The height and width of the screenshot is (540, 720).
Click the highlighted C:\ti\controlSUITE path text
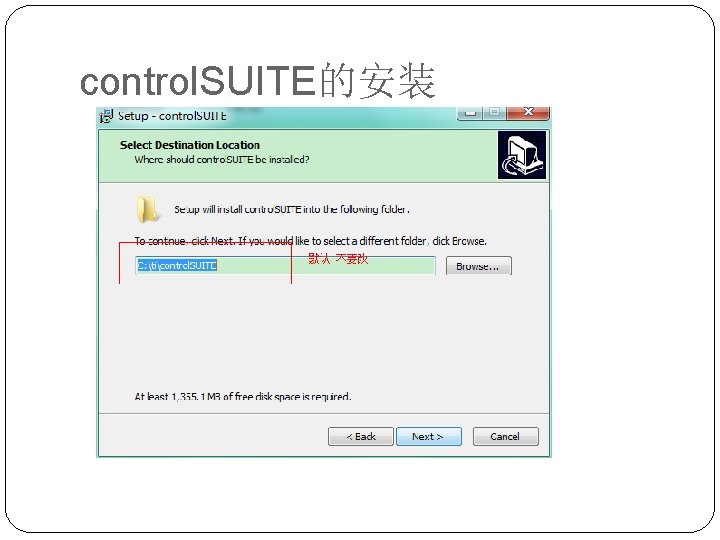177,265
